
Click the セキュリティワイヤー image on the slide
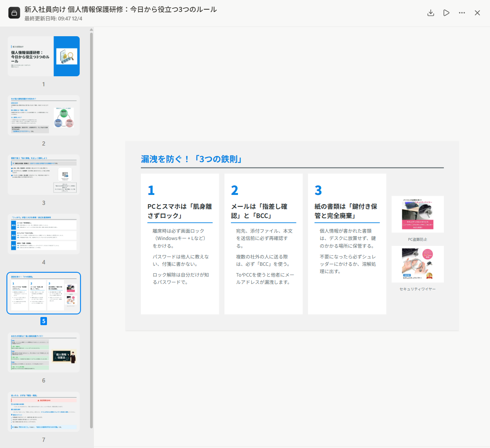tap(418, 264)
